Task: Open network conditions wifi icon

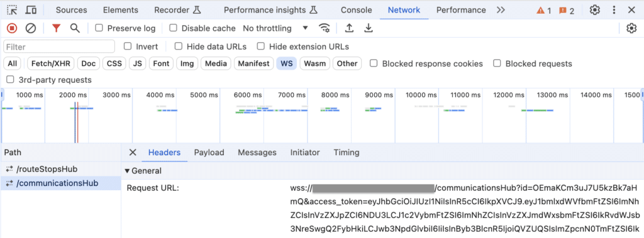Action: point(325,28)
